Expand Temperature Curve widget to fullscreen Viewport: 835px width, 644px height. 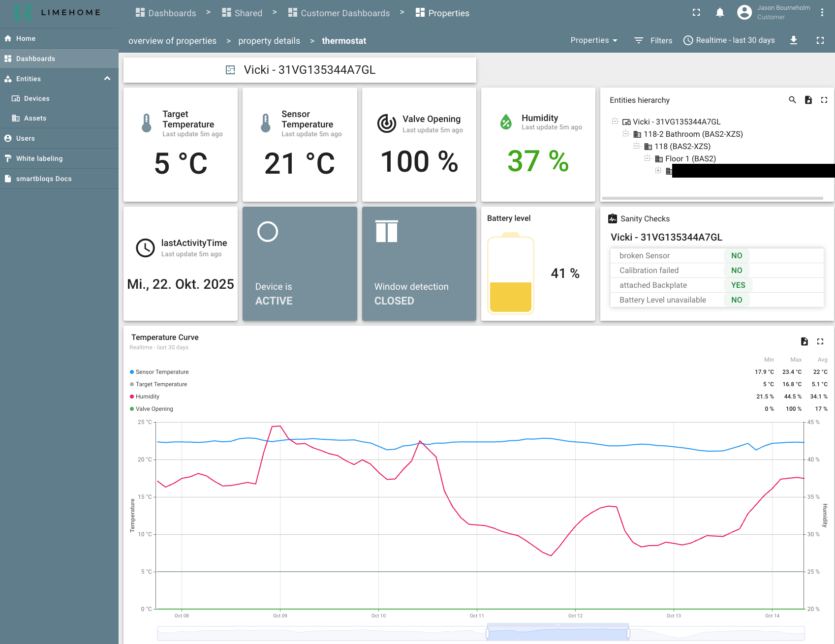click(820, 341)
